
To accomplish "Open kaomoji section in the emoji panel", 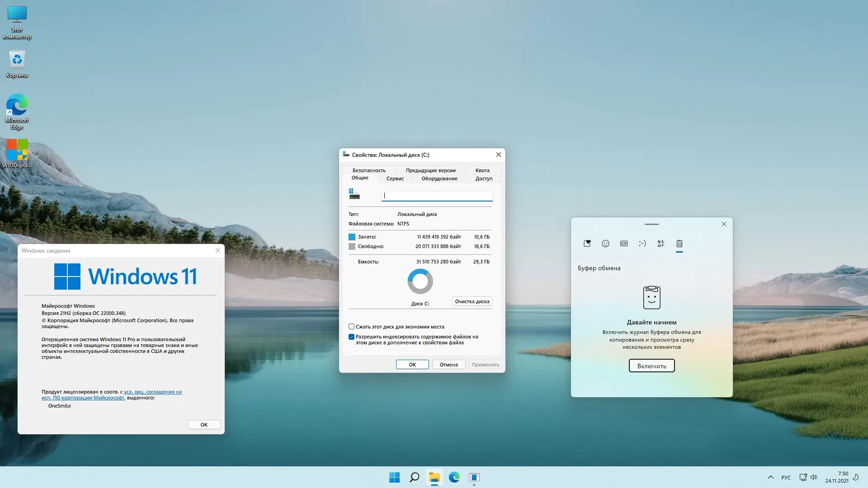I will [x=642, y=244].
